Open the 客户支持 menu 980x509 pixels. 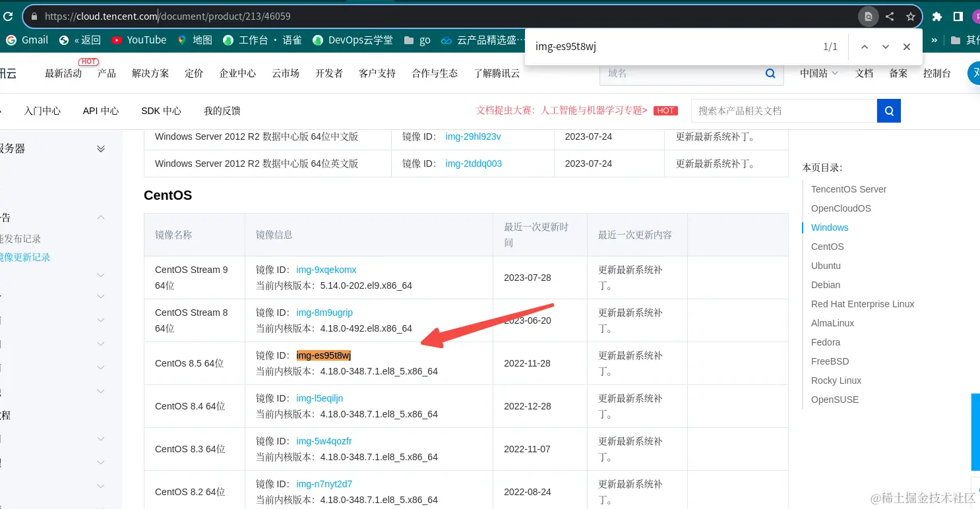click(x=377, y=73)
